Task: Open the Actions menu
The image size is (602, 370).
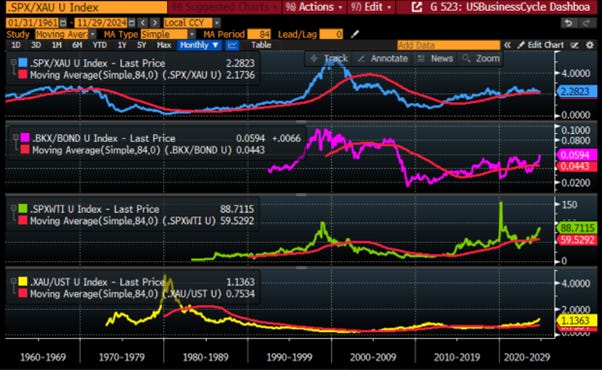Action: click(x=314, y=7)
